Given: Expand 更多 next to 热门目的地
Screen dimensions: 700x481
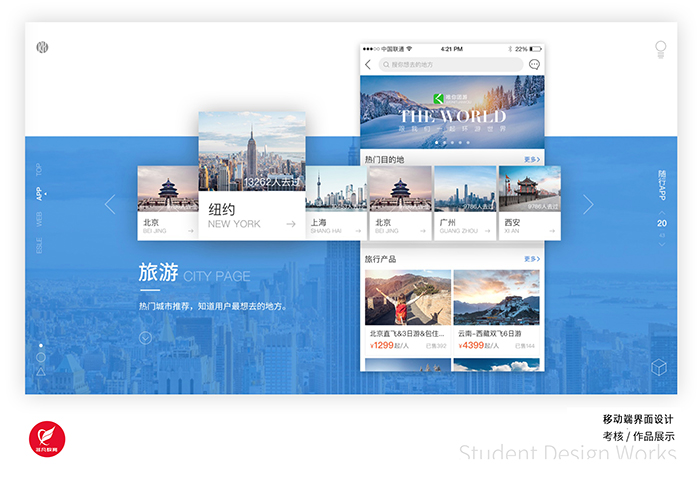Looking at the screenshot, I should coord(531,159).
